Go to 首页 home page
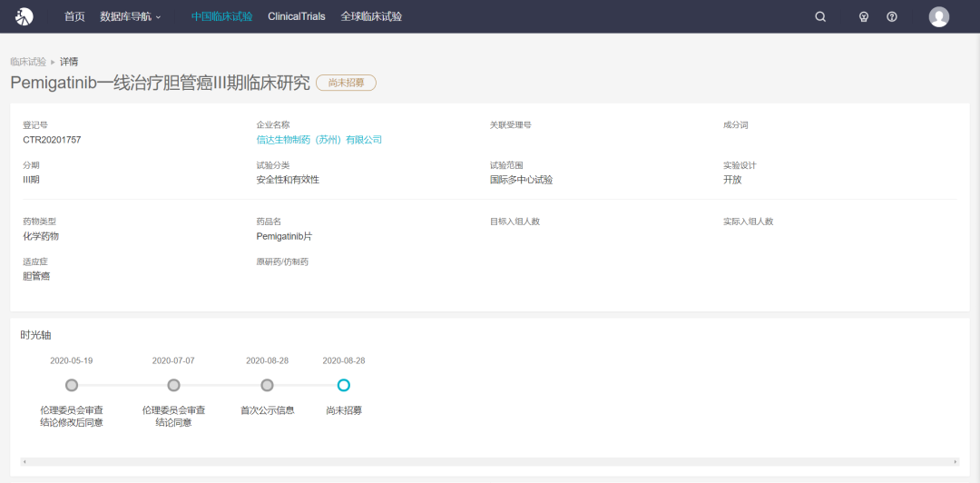 74,17
